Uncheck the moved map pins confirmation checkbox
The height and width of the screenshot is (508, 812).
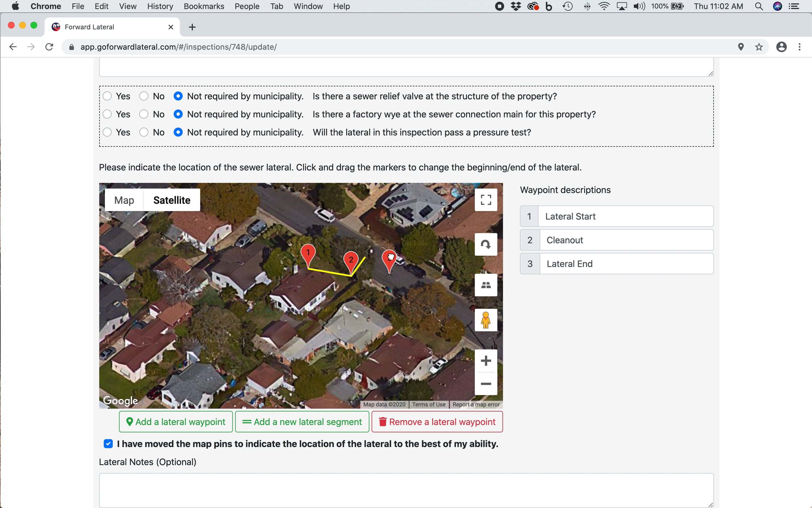(108, 444)
